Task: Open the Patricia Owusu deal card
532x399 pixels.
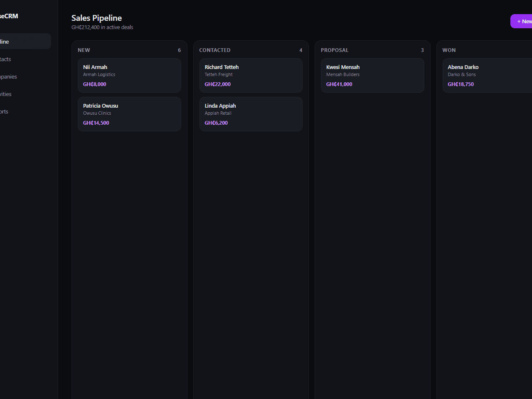Action: [x=129, y=114]
